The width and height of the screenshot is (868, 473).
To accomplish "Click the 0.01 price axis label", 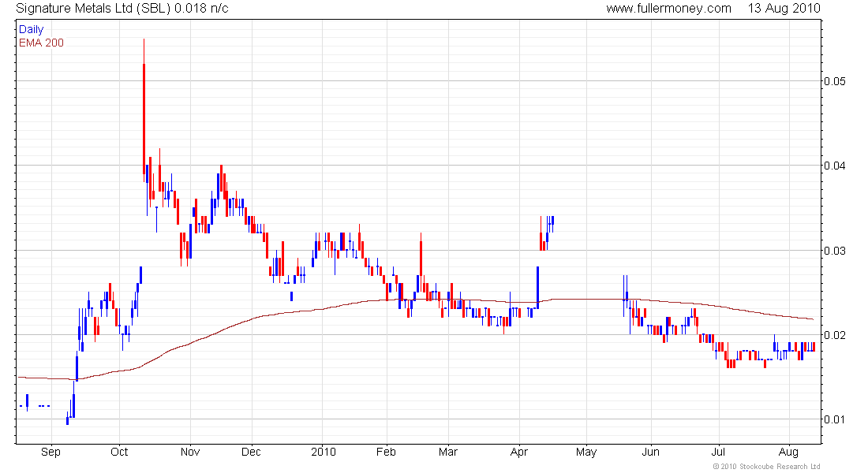I will [835, 419].
